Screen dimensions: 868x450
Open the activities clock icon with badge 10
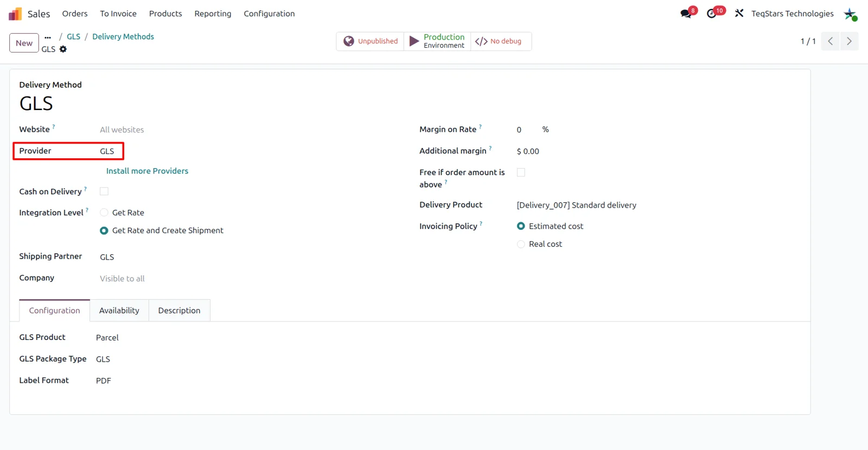coord(713,14)
